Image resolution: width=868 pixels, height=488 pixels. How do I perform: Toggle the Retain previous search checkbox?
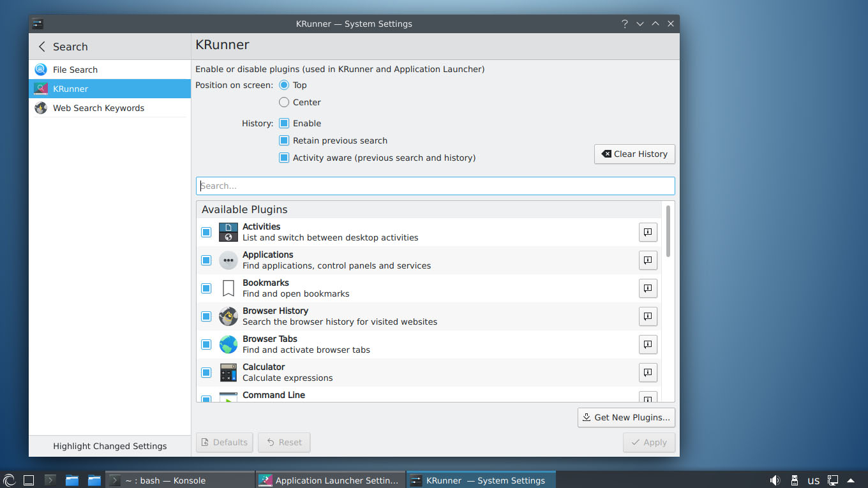click(x=284, y=140)
